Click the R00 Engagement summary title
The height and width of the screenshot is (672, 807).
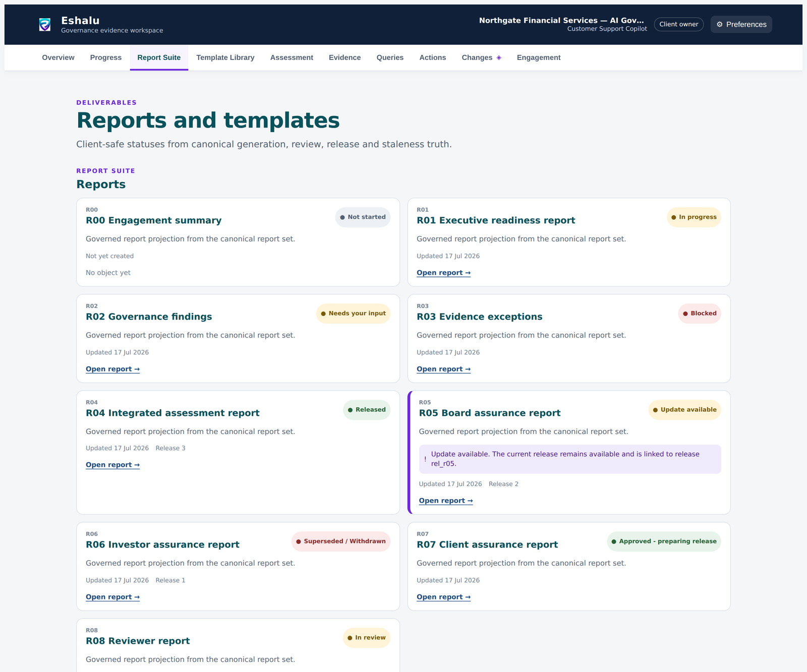[153, 220]
